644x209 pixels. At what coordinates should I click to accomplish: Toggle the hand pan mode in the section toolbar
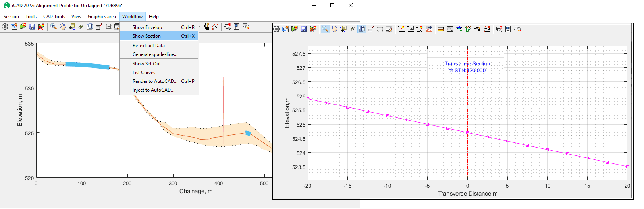coord(334,29)
